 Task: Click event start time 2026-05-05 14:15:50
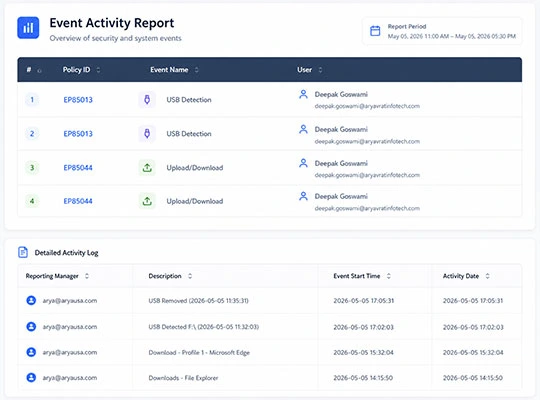[x=363, y=378]
